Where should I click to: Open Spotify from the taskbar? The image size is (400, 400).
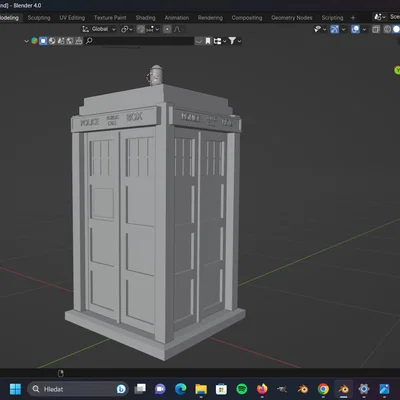[242, 389]
